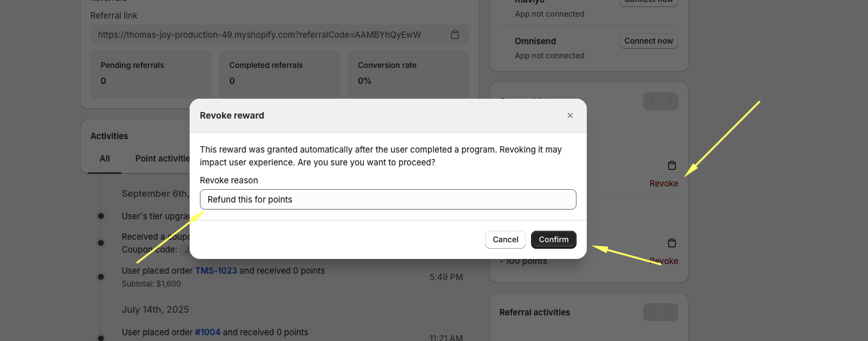Copy the referral link to clipboard
This screenshot has width=868, height=341.
point(455,35)
